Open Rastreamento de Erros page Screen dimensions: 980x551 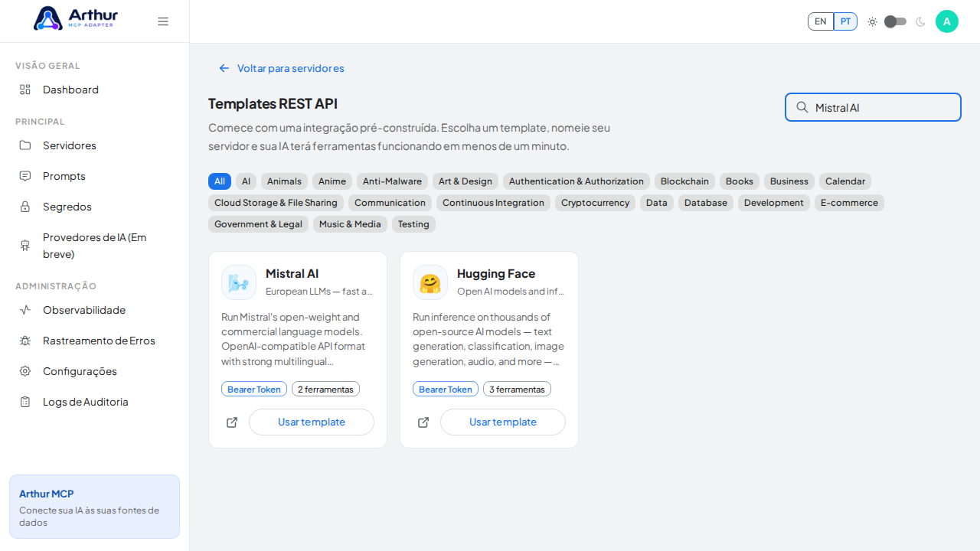(94, 341)
